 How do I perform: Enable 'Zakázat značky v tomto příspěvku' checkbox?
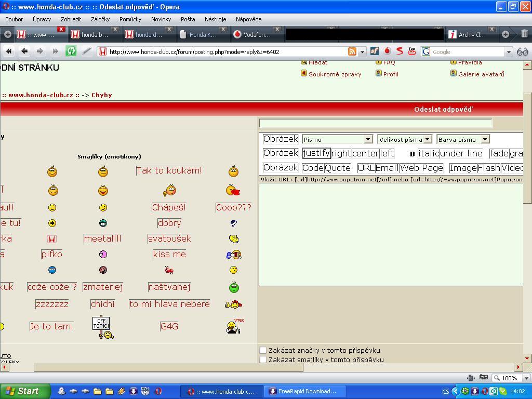(x=263, y=350)
